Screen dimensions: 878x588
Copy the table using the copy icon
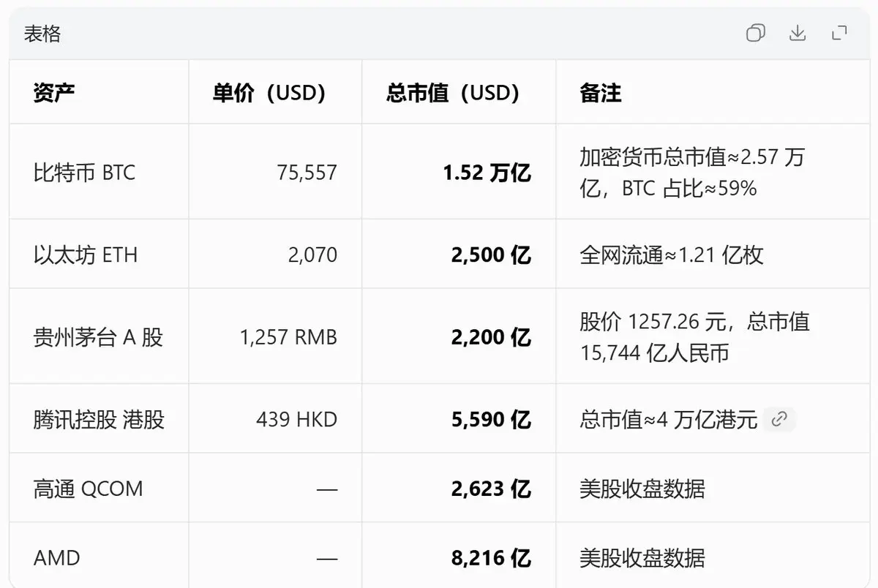click(x=756, y=33)
